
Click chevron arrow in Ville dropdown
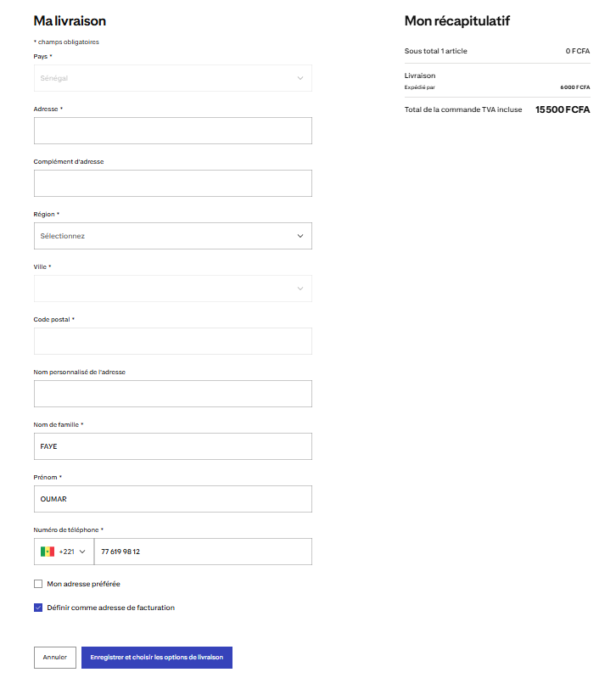click(300, 289)
